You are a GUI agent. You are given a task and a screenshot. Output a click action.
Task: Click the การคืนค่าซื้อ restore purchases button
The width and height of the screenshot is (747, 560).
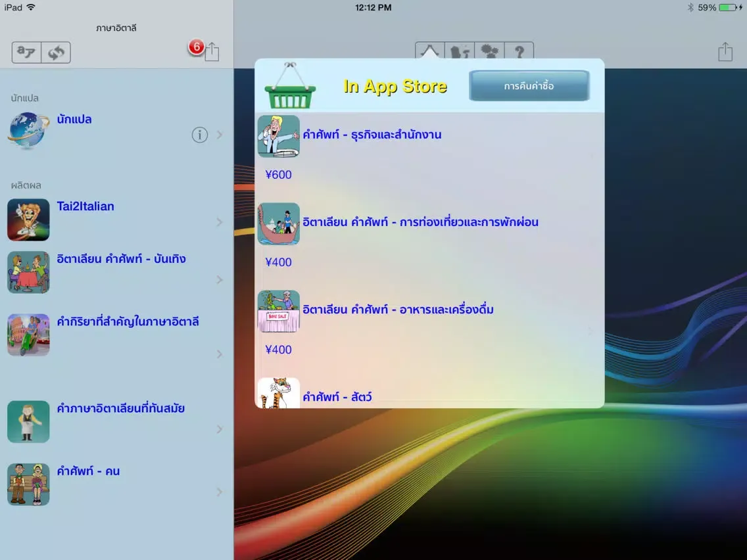tap(529, 85)
